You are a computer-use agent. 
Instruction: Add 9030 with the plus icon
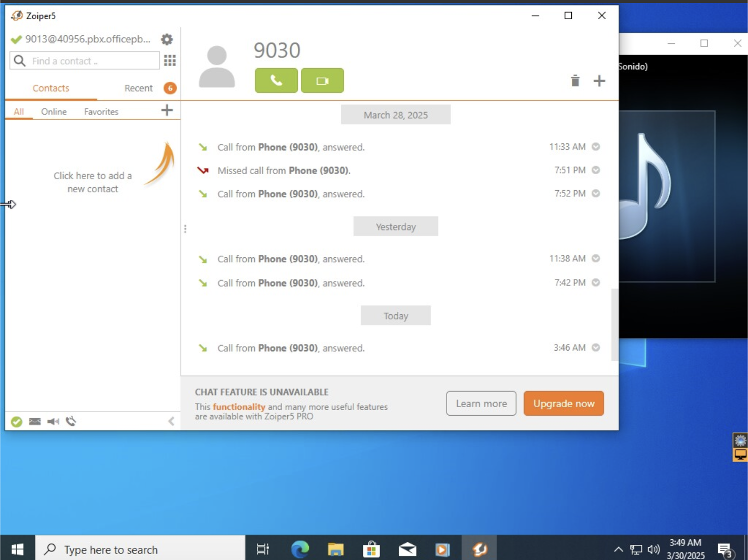pyautogui.click(x=599, y=81)
